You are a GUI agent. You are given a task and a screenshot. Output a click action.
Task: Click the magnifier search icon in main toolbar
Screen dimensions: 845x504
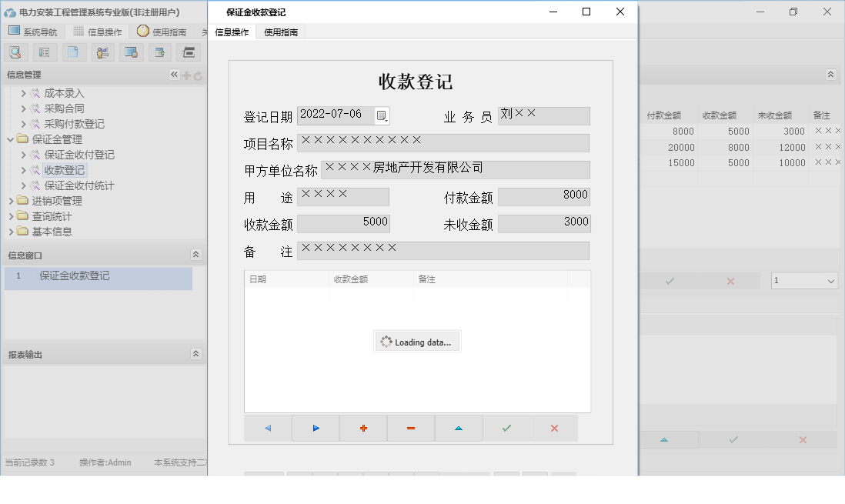tap(15, 52)
